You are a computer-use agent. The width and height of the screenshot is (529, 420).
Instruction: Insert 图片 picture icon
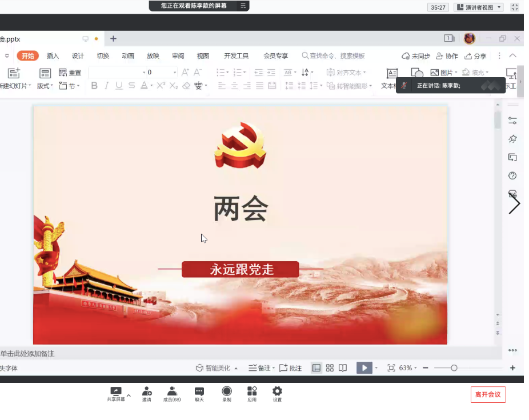point(434,72)
